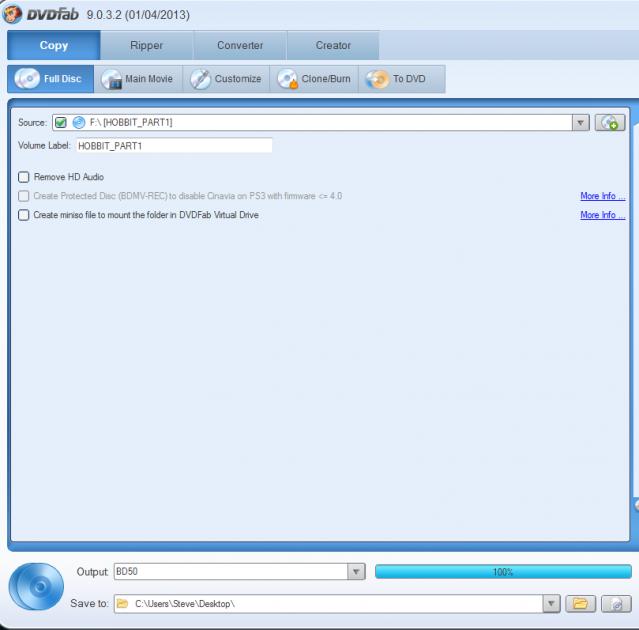639x630 pixels.
Task: Choose the Clone/Burn mode
Action: [x=314, y=79]
